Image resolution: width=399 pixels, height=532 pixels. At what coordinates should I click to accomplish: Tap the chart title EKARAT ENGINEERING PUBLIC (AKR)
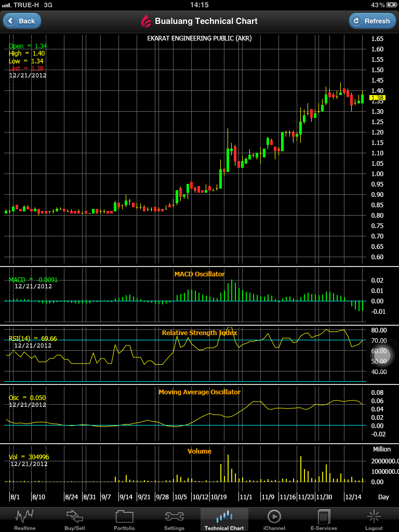coord(199,38)
